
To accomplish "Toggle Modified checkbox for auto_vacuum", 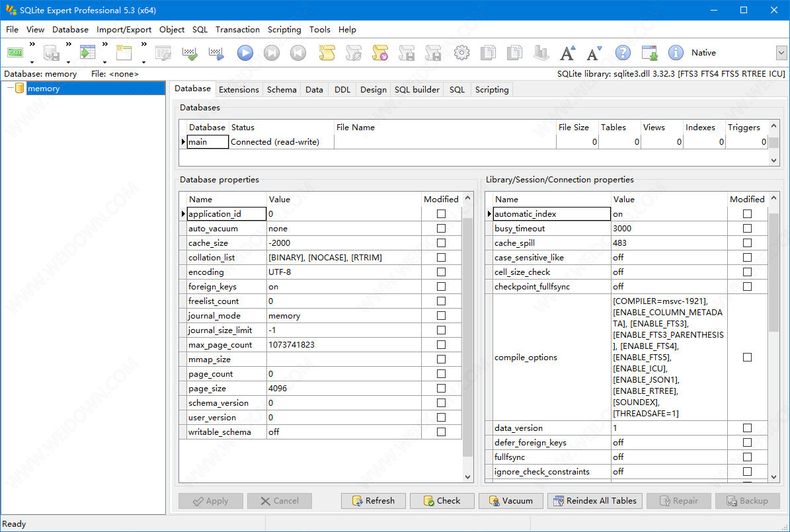I will click(x=442, y=229).
